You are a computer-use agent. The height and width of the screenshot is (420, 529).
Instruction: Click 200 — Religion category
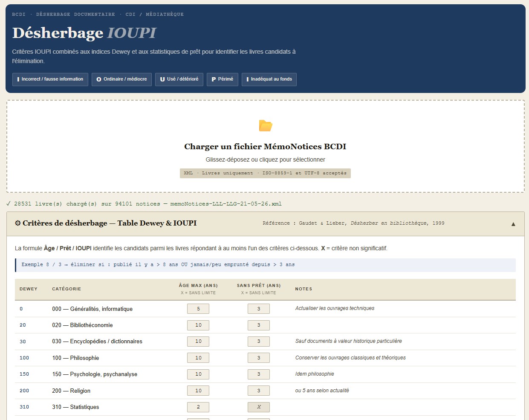pyautogui.click(x=71, y=391)
